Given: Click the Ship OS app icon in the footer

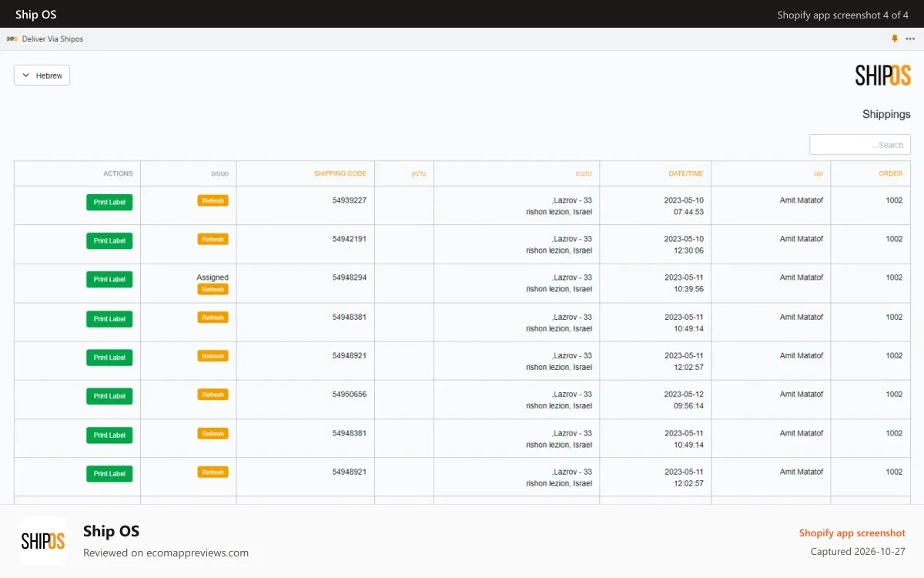Looking at the screenshot, I should pyautogui.click(x=43, y=541).
